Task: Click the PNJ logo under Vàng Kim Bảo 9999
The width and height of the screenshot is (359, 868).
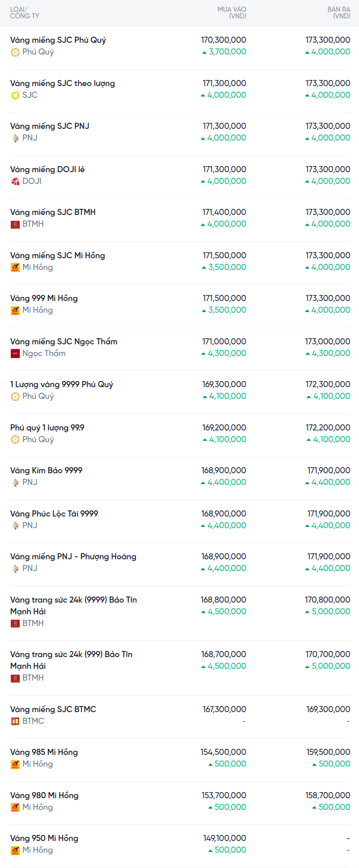Action: coord(15,482)
